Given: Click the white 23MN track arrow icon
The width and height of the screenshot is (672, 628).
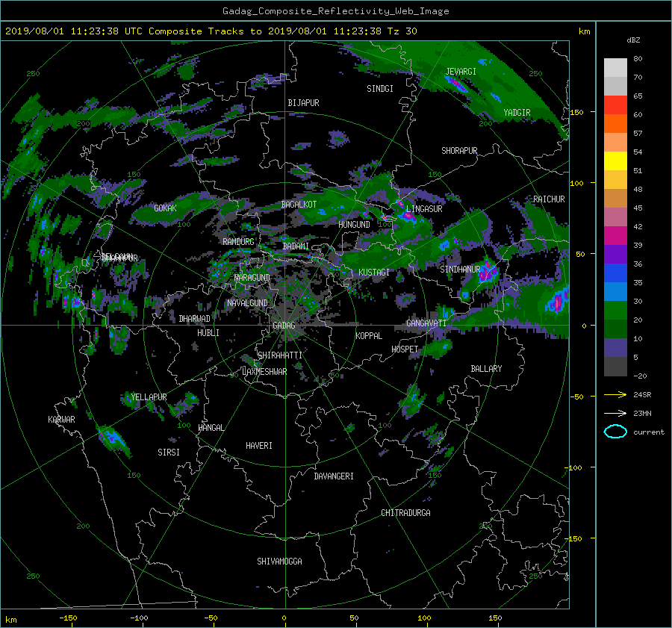Looking at the screenshot, I should [615, 413].
